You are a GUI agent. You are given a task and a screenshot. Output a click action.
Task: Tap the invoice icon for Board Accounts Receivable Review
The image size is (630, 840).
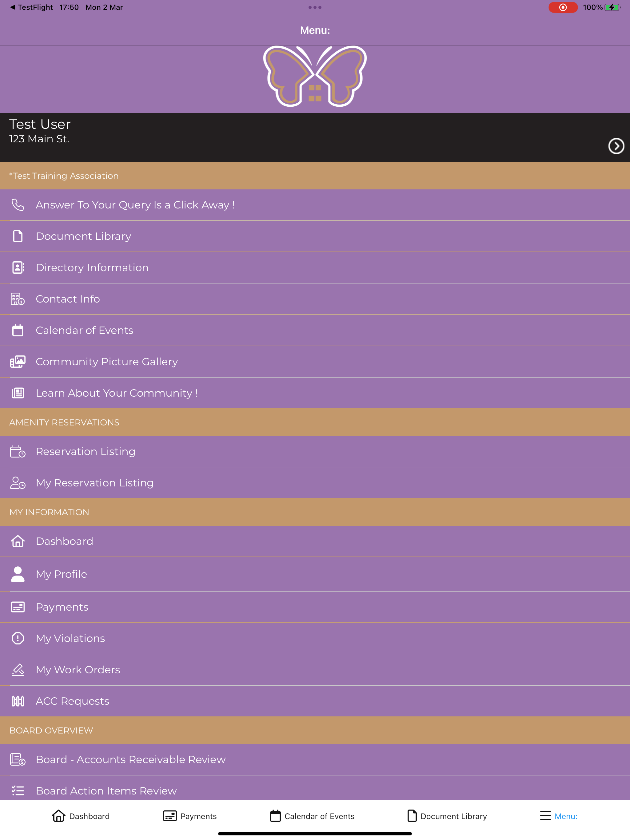click(x=18, y=759)
